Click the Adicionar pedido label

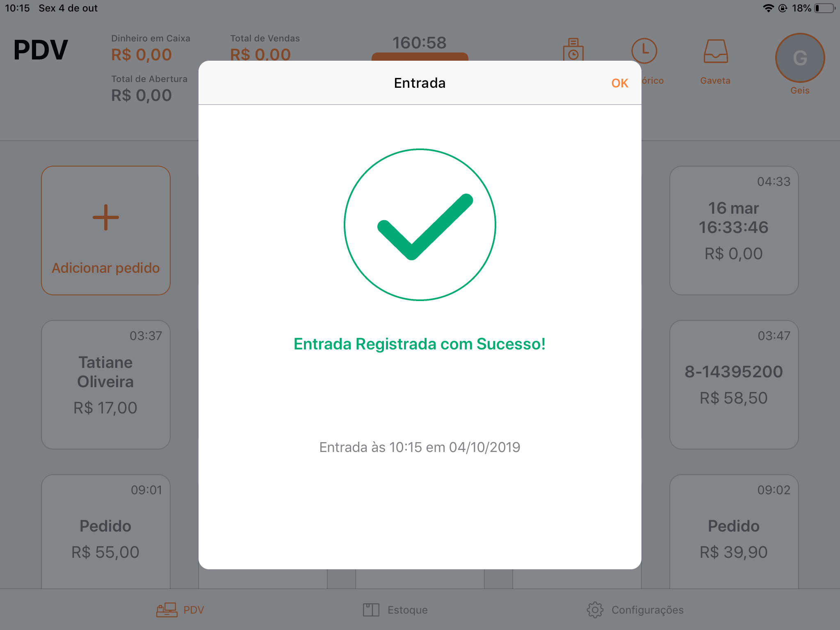(106, 268)
